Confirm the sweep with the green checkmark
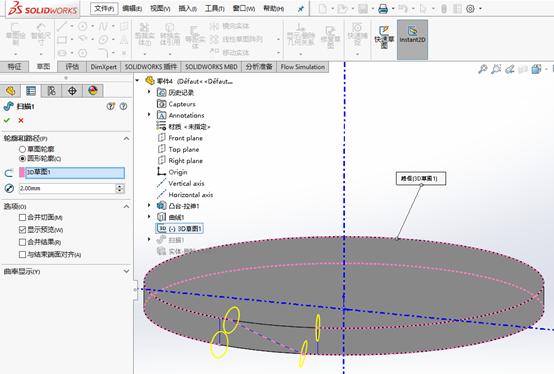This screenshot has width=554, height=374. pyautogui.click(x=7, y=120)
